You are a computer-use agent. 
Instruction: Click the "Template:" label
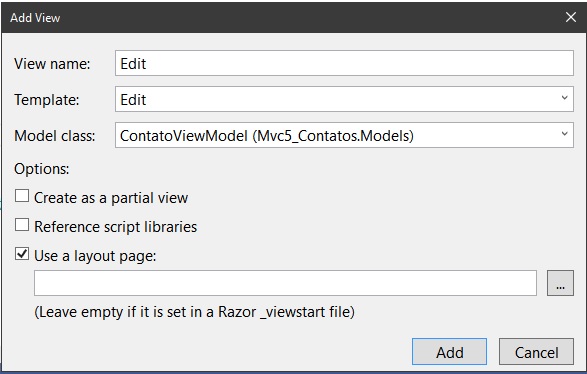[x=47, y=100]
